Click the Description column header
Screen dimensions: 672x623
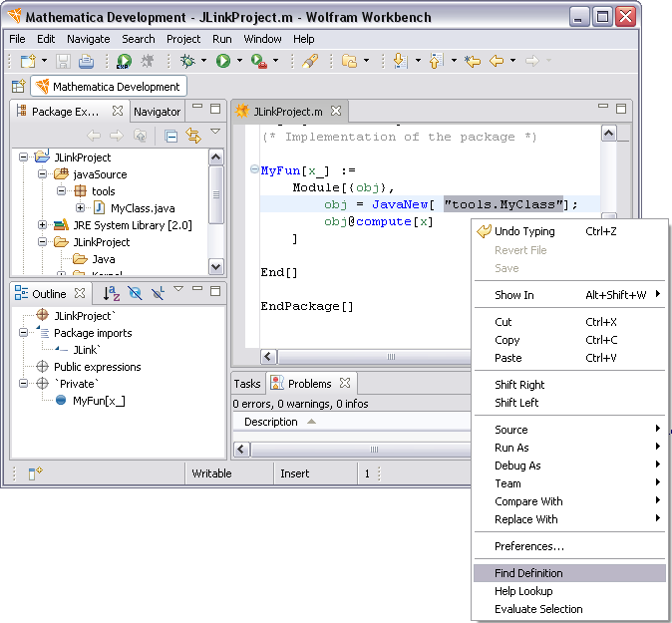[271, 422]
